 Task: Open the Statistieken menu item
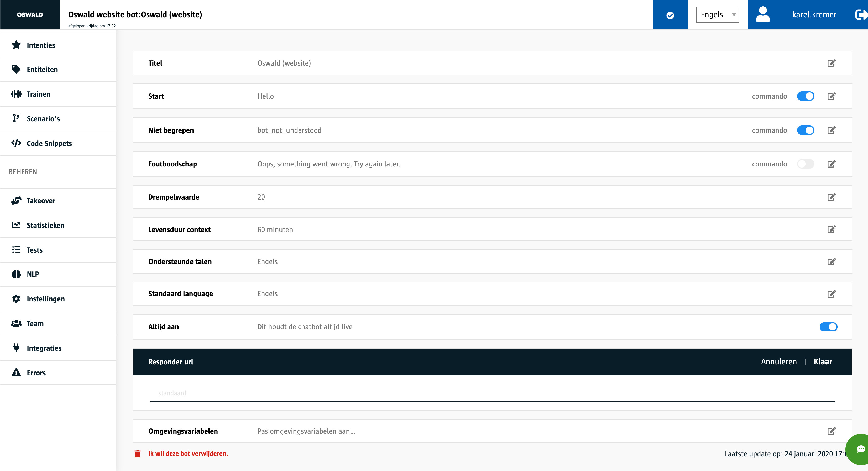[45, 225]
